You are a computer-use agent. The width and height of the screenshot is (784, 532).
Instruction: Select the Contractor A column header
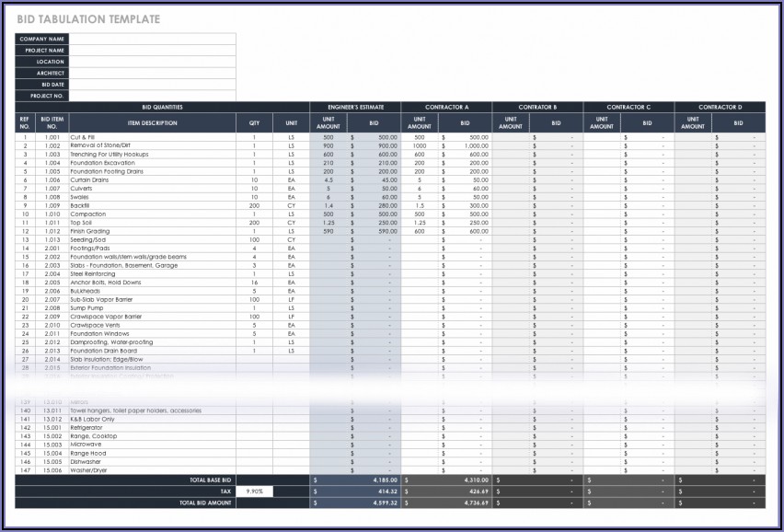click(x=446, y=107)
